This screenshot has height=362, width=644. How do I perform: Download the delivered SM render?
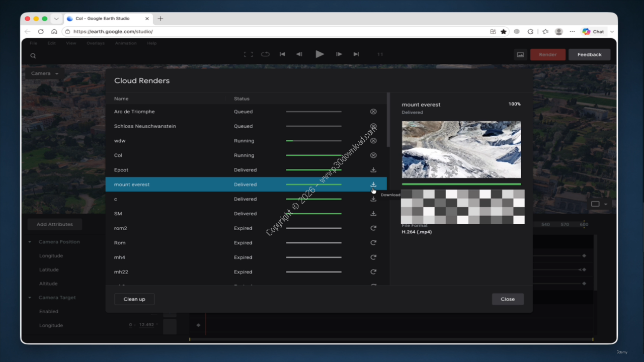coord(373,214)
